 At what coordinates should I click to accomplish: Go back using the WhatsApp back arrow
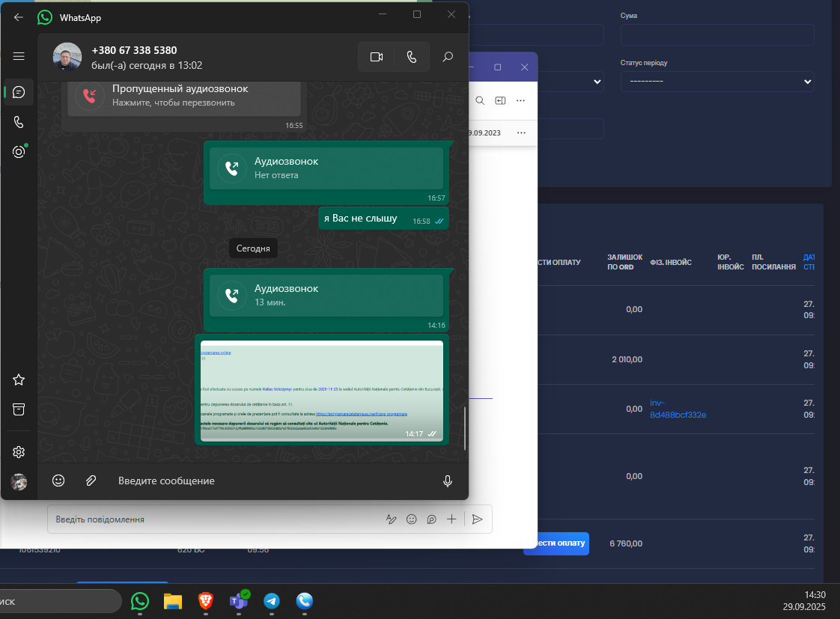[18, 17]
